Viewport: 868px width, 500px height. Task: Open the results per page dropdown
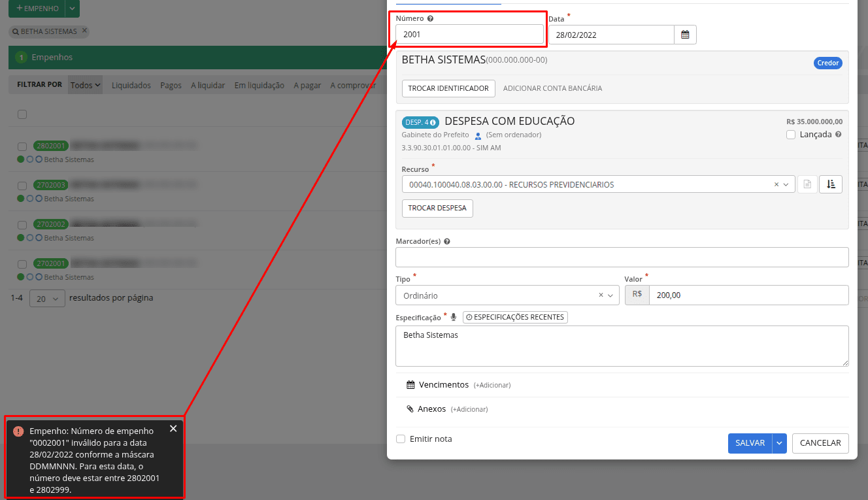tap(47, 298)
